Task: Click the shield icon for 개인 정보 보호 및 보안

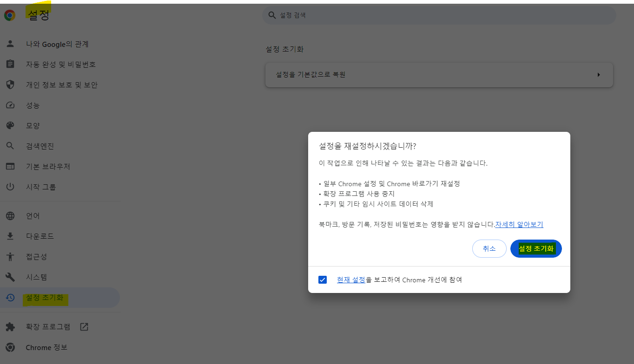Action: pyautogui.click(x=10, y=85)
